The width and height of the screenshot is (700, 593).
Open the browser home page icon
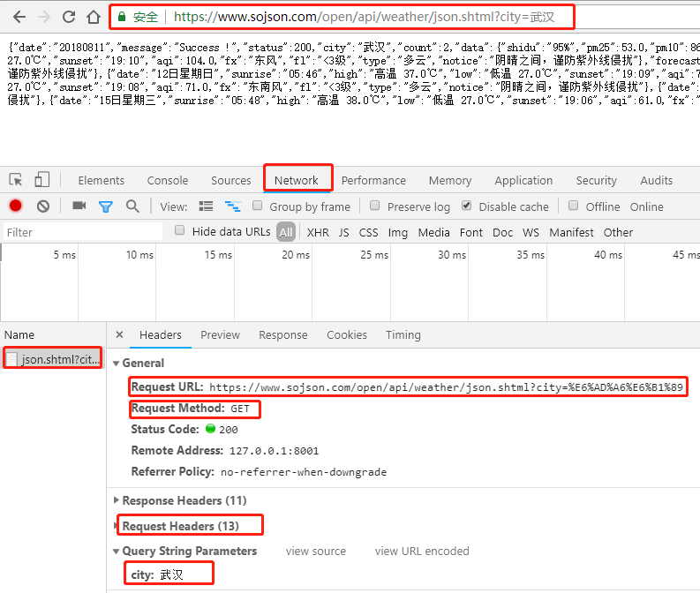coord(94,17)
